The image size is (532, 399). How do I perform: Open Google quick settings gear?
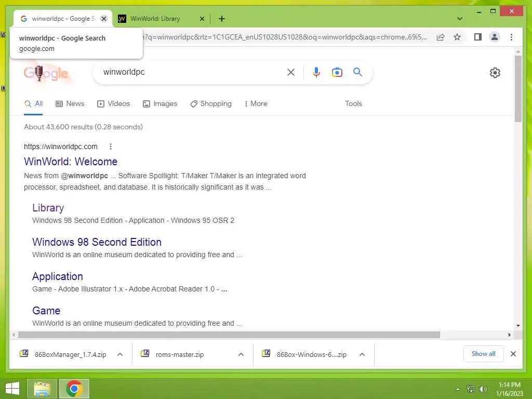pos(495,73)
